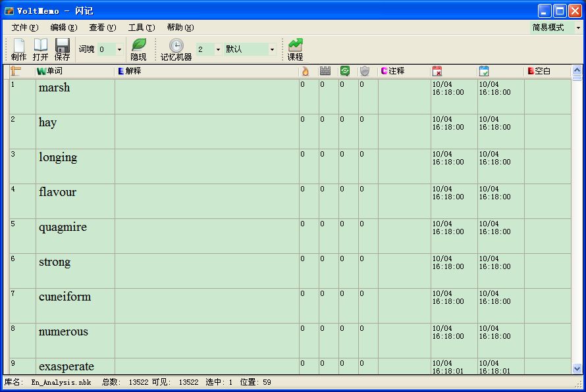Open the 文件(F) menu
Screen dimensions: 586x392
point(24,28)
